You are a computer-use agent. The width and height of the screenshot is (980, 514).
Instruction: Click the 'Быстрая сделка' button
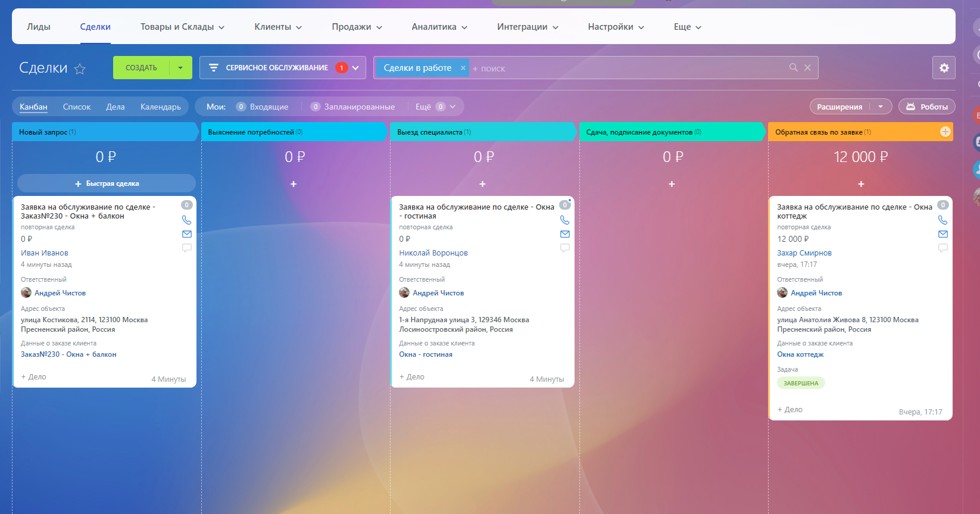[107, 183]
